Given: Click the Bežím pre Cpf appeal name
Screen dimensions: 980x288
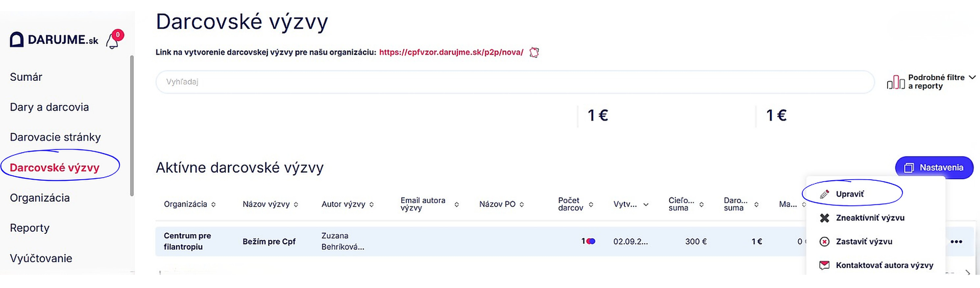Looking at the screenshot, I should [269, 242].
